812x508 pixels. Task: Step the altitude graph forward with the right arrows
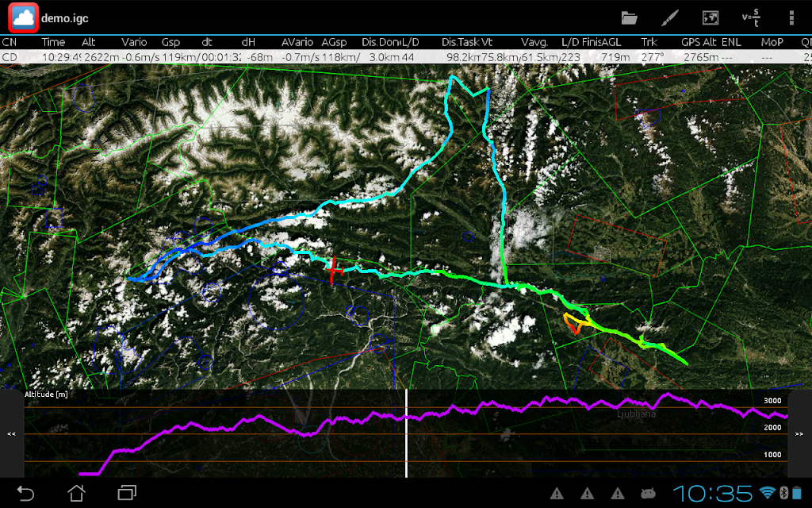799,434
